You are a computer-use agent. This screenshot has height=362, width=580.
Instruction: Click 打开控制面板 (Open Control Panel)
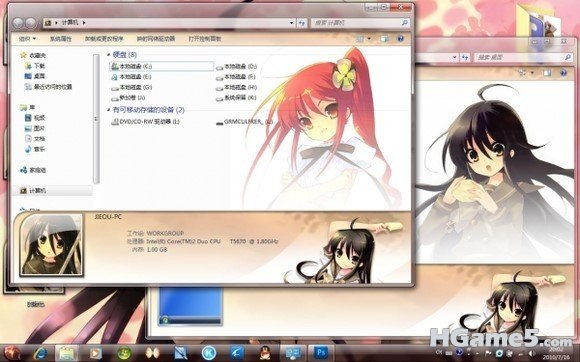point(205,38)
